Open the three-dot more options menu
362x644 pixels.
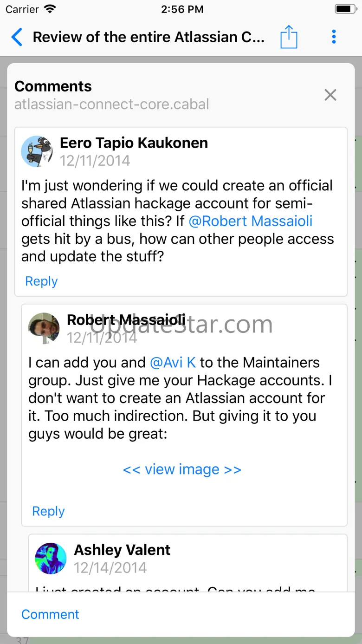[x=334, y=37]
